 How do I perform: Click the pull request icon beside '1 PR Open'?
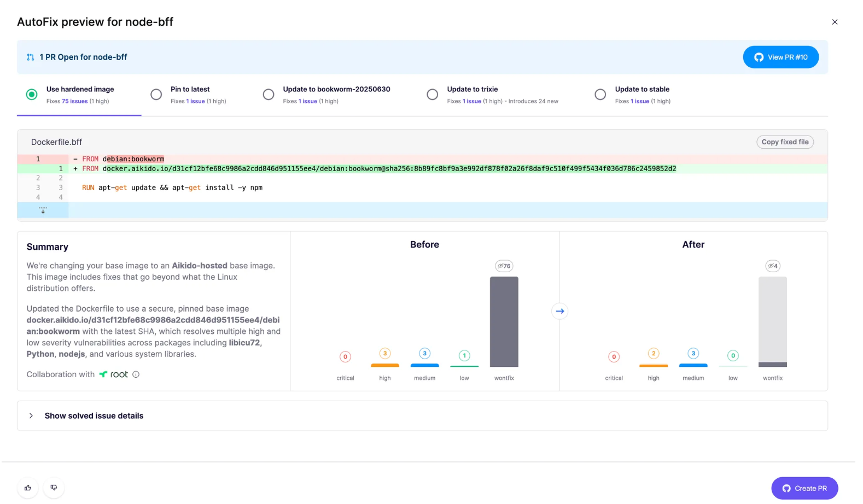click(31, 57)
